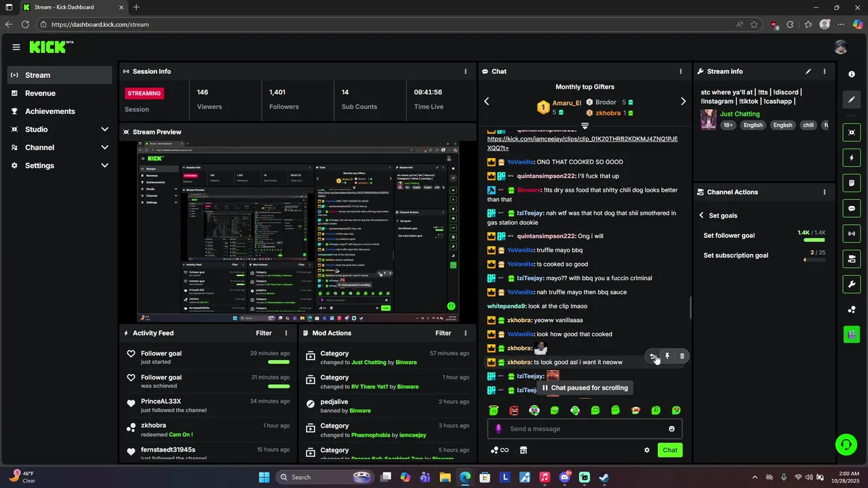Click the Just Chatting category link

[x=740, y=114]
